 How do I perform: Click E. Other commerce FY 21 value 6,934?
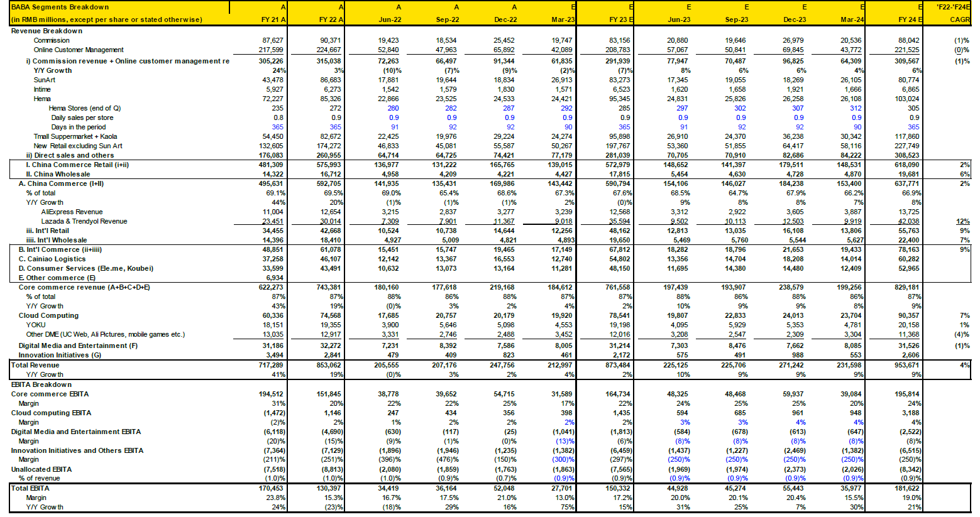tap(275, 278)
